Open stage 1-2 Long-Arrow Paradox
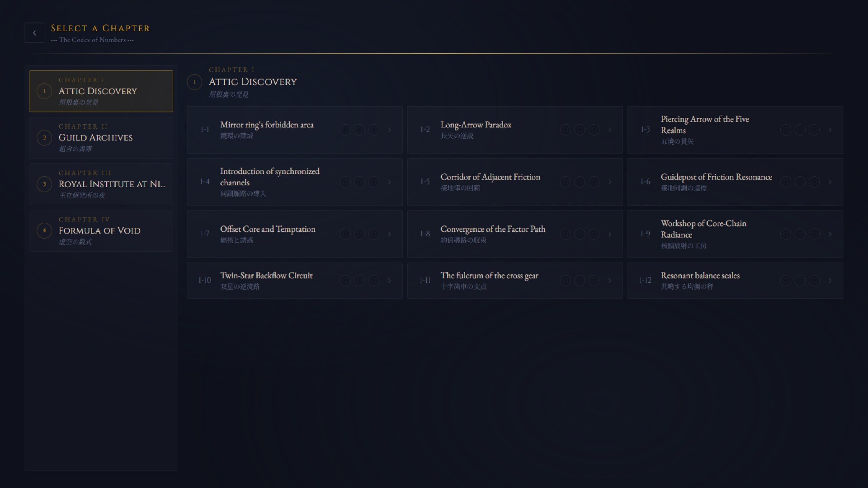868x488 pixels. (515, 130)
